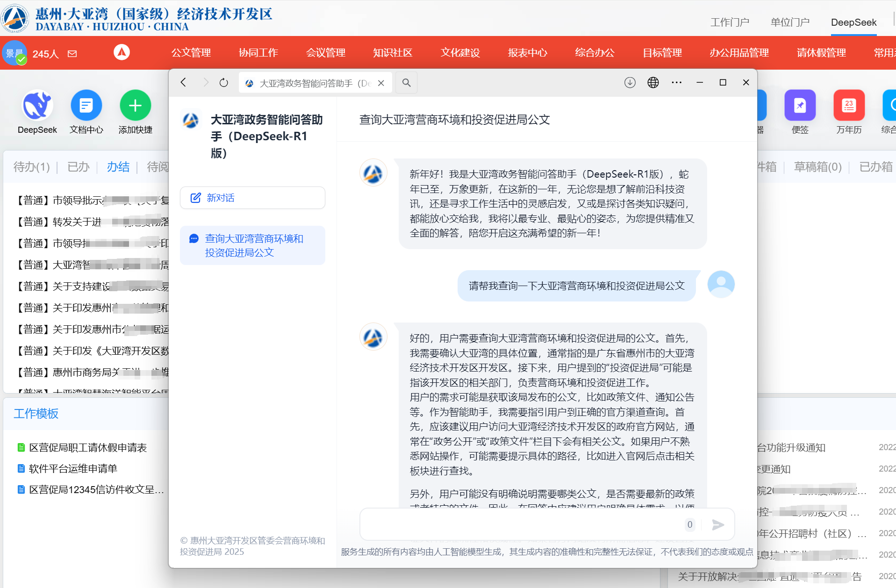Open the 知识社区 menu

pos(393,53)
